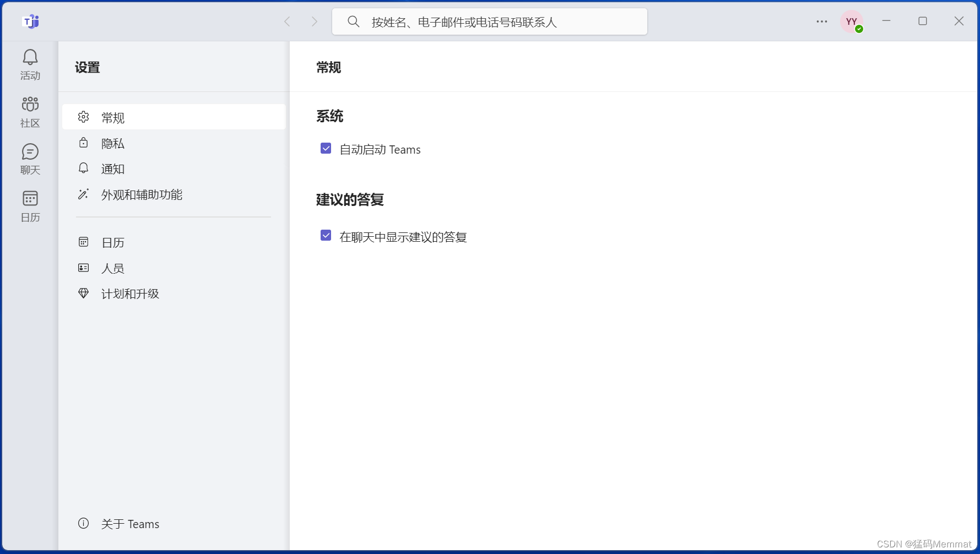Go forward with the right arrow

[315, 21]
